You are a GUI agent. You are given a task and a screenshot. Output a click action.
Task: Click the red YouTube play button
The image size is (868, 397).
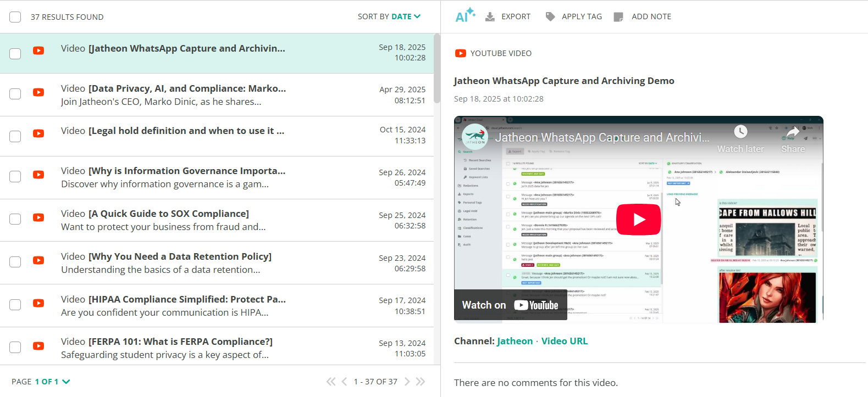pyautogui.click(x=638, y=219)
